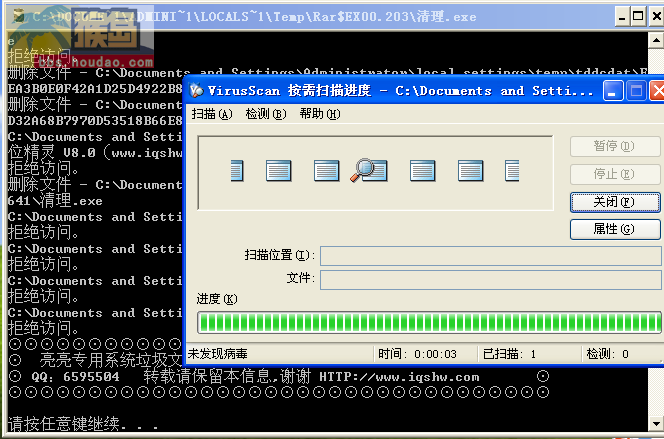Close the 清理.exe console window
The image size is (664, 439).
[656, 17]
